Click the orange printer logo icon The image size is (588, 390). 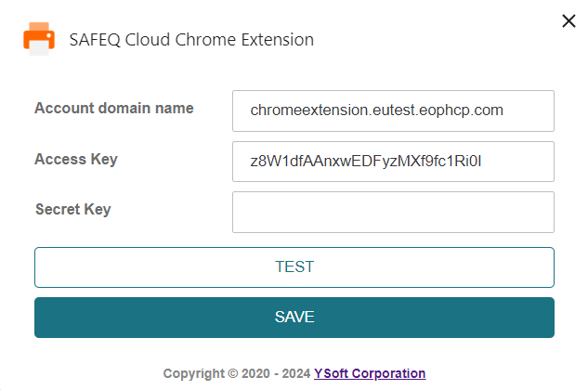coord(39,40)
